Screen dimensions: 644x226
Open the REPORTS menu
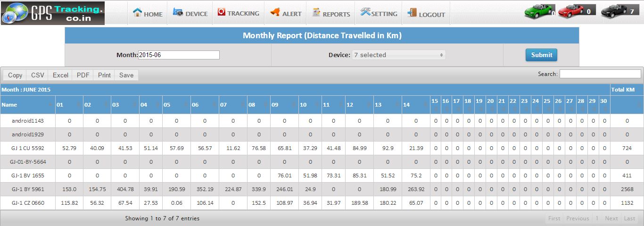(x=337, y=14)
